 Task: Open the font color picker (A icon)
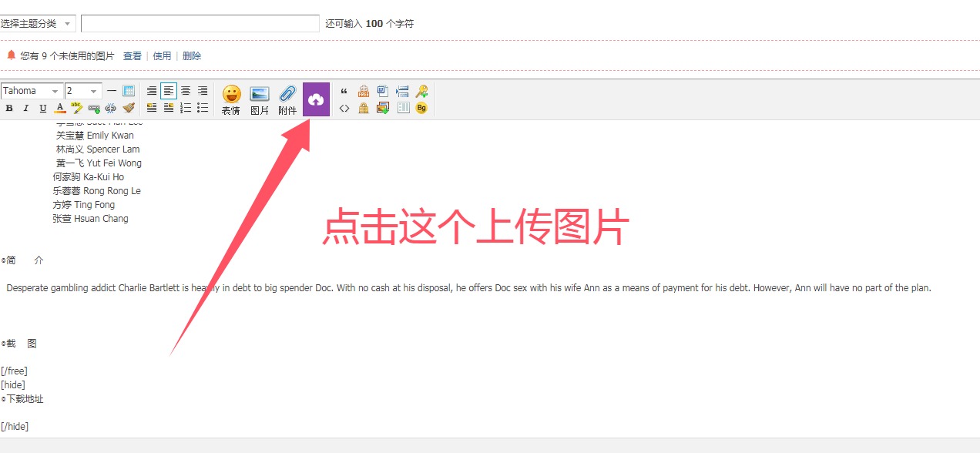click(x=60, y=108)
